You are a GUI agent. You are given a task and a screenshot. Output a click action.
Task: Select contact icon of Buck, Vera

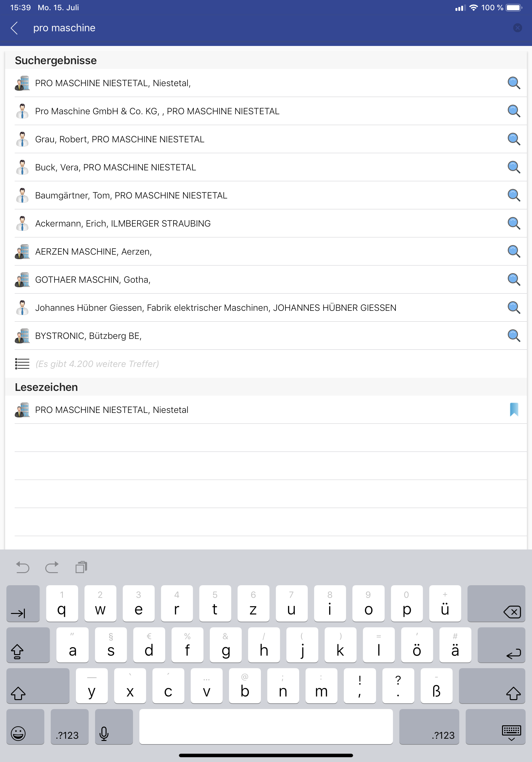pos(22,167)
